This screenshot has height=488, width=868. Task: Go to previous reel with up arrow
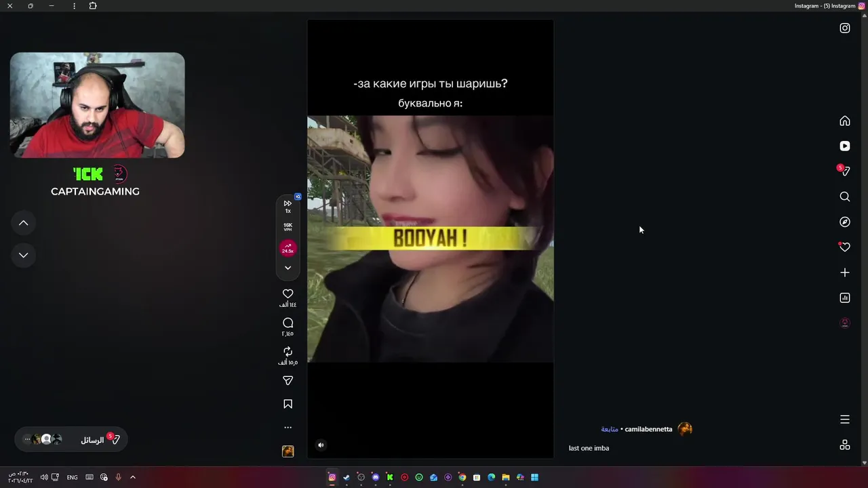23,223
